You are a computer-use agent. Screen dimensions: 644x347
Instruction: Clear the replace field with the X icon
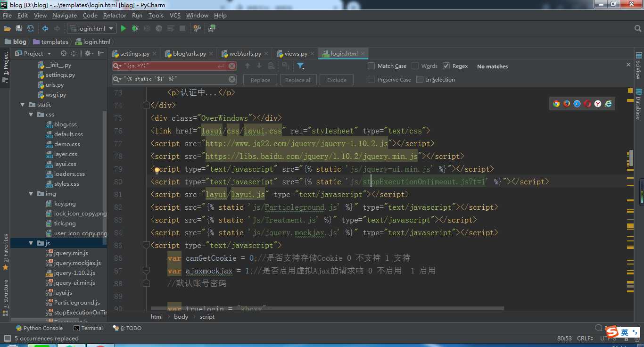click(x=232, y=79)
